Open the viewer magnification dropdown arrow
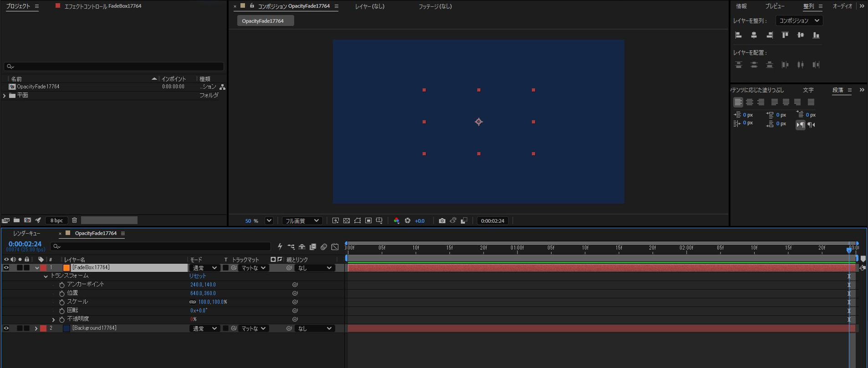The image size is (868, 368). click(269, 221)
